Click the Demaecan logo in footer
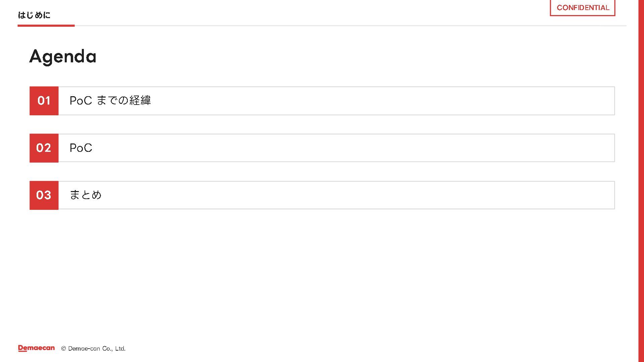 tap(36, 348)
